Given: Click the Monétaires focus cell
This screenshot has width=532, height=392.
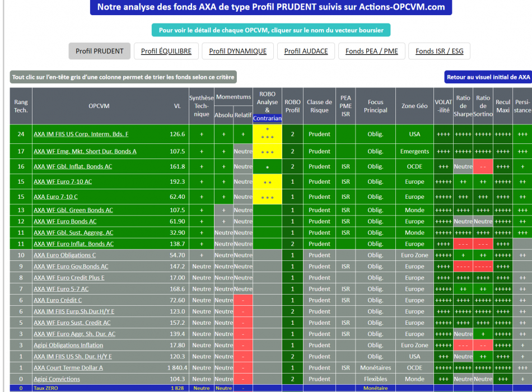Looking at the screenshot, I should 376,367.
